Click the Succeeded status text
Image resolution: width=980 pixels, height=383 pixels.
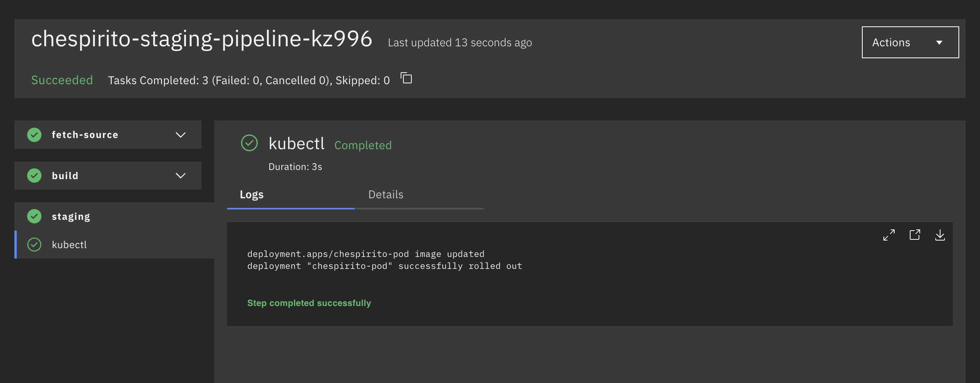(62, 80)
